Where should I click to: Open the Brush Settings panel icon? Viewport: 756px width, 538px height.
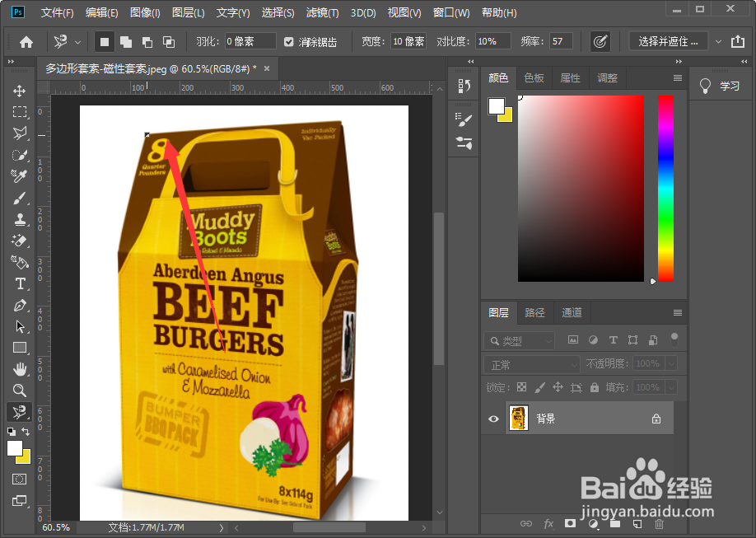[464, 119]
